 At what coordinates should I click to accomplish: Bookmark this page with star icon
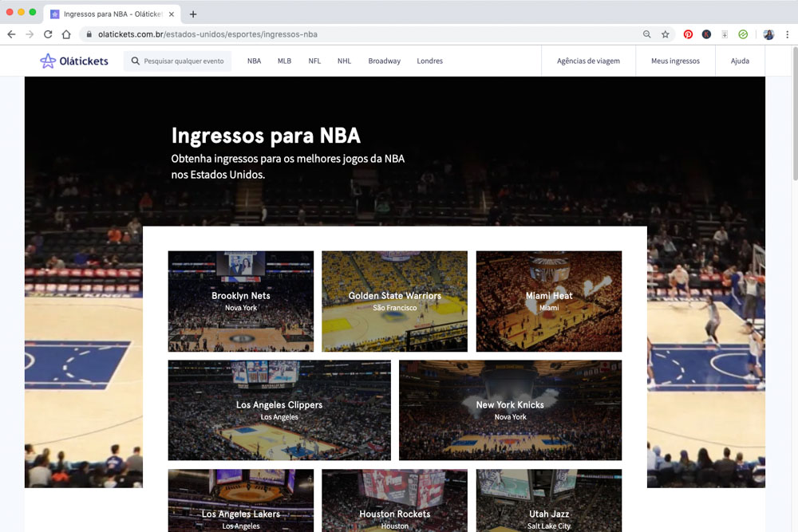666,34
